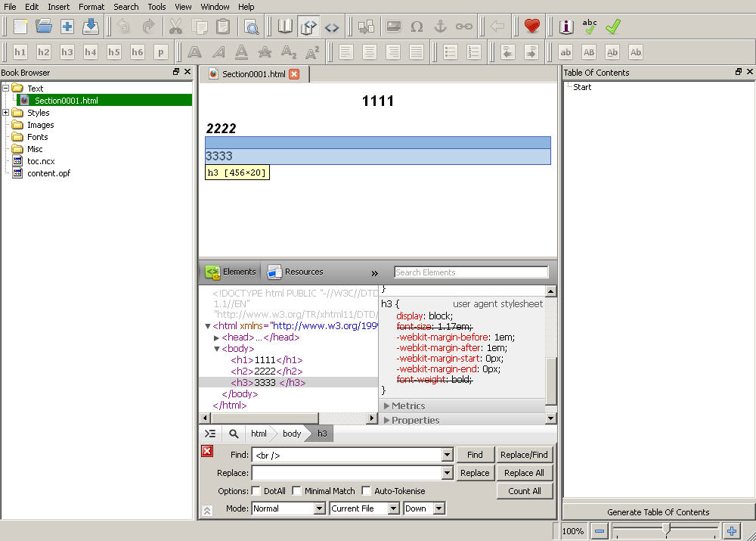Click the red heart Donate icon
This screenshot has width=756, height=541.
532,26
